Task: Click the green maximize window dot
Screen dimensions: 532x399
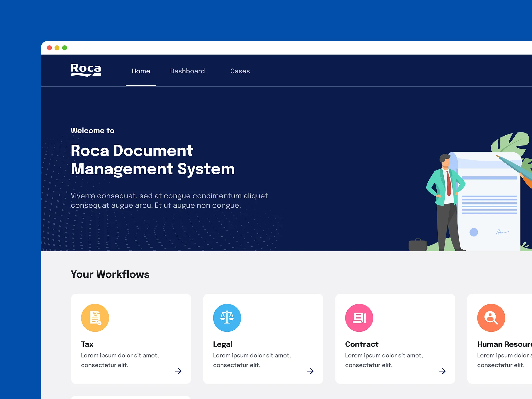Action: pyautogui.click(x=65, y=48)
